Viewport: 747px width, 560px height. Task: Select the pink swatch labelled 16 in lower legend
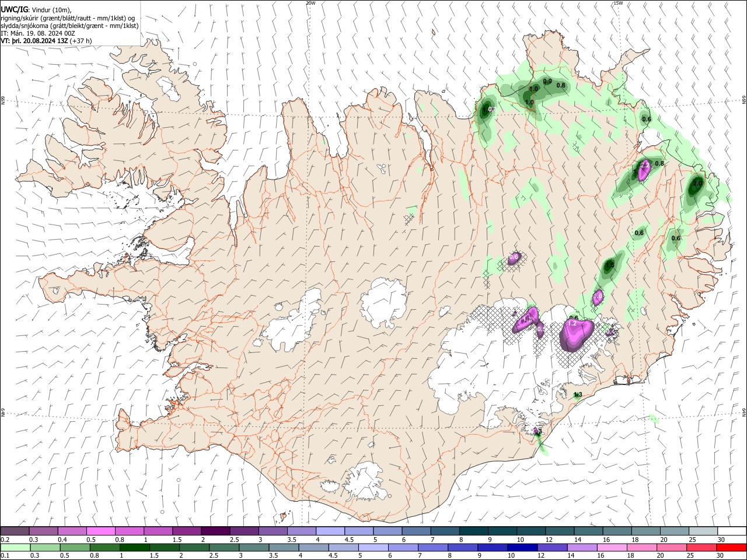coord(611,547)
